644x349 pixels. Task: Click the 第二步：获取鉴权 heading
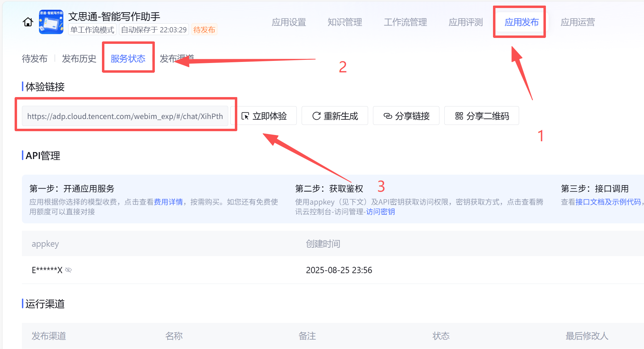coord(329,189)
